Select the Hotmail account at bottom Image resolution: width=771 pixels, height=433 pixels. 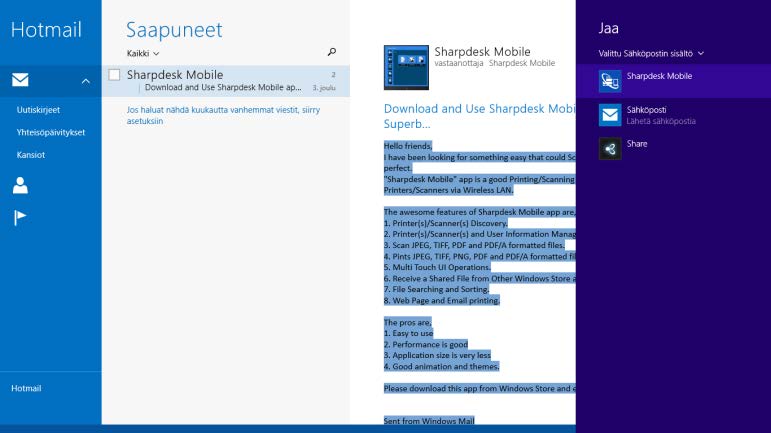pos(26,388)
